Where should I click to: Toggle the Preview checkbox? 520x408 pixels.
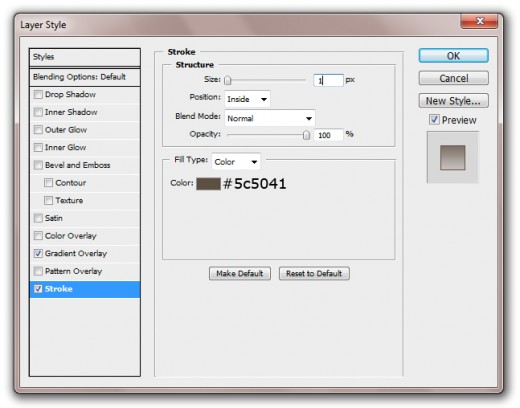tap(434, 120)
